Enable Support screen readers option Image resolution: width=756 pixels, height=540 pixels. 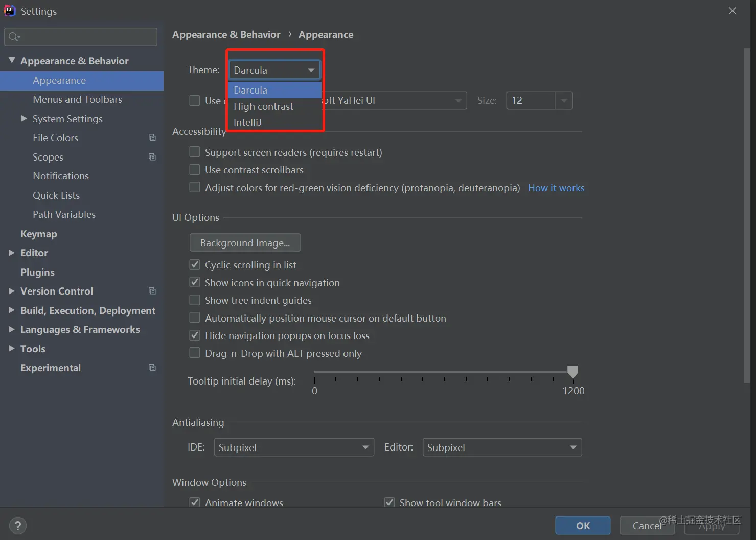195,152
